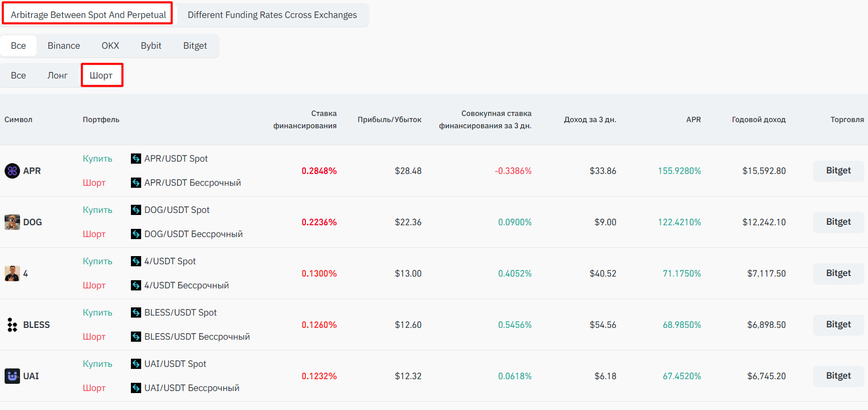Filter exchanges by Bybit
This screenshot has width=868, height=410.
point(151,46)
